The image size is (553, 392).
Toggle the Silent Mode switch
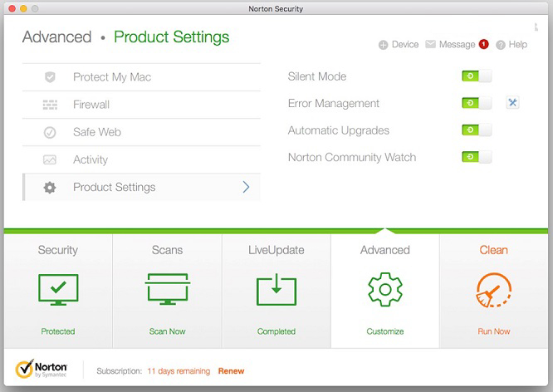(477, 76)
